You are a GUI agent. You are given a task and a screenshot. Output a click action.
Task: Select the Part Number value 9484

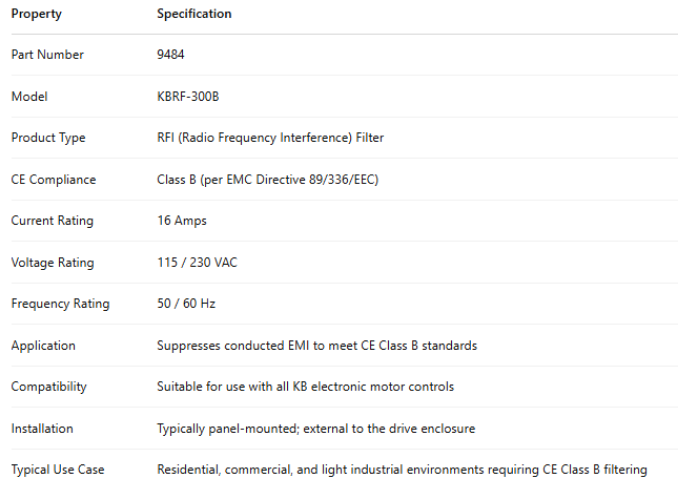point(171,55)
